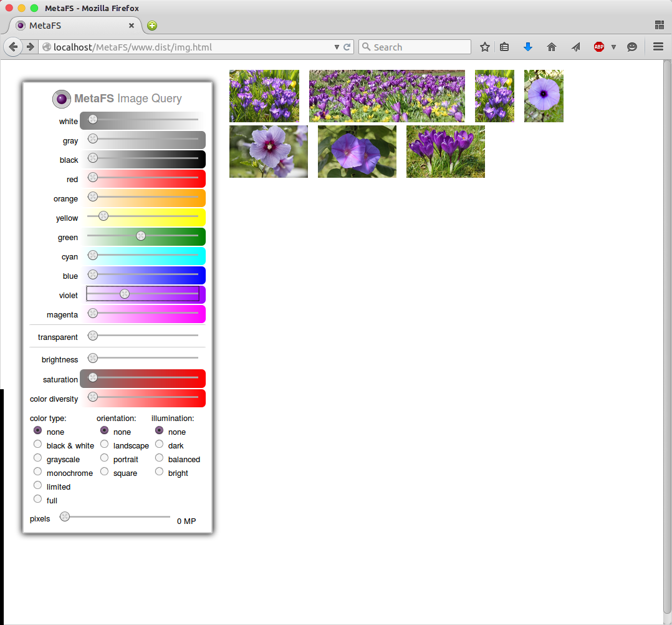
Task: Click into the Search input field
Action: click(415, 47)
